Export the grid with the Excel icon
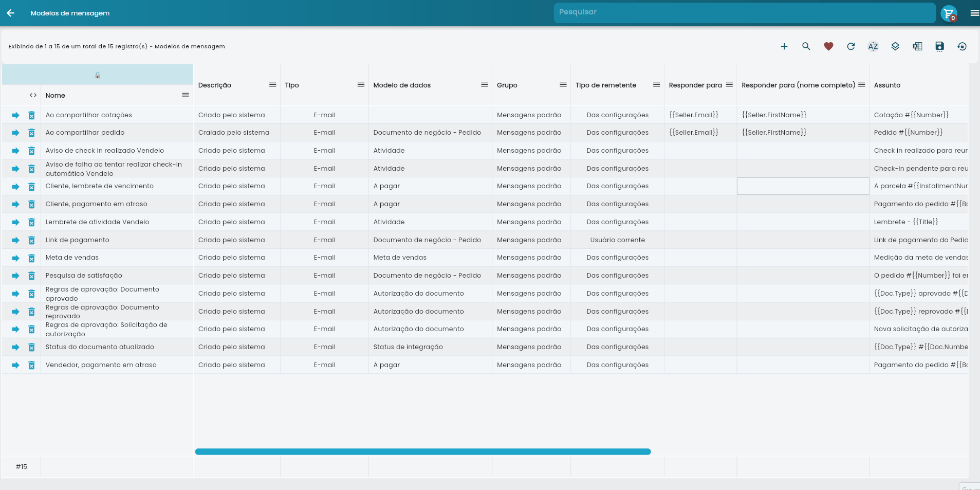The width and height of the screenshot is (980, 490). [917, 46]
